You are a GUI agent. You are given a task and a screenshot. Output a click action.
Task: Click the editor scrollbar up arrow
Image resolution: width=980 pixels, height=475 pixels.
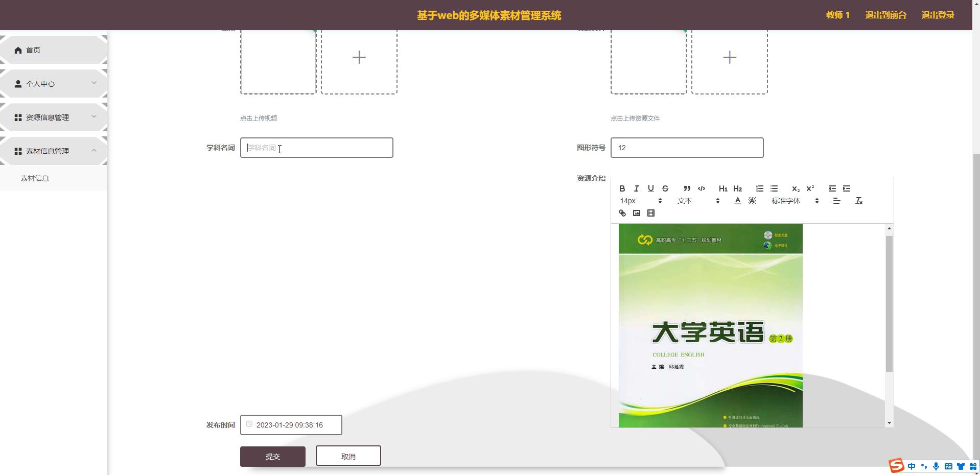click(889, 228)
